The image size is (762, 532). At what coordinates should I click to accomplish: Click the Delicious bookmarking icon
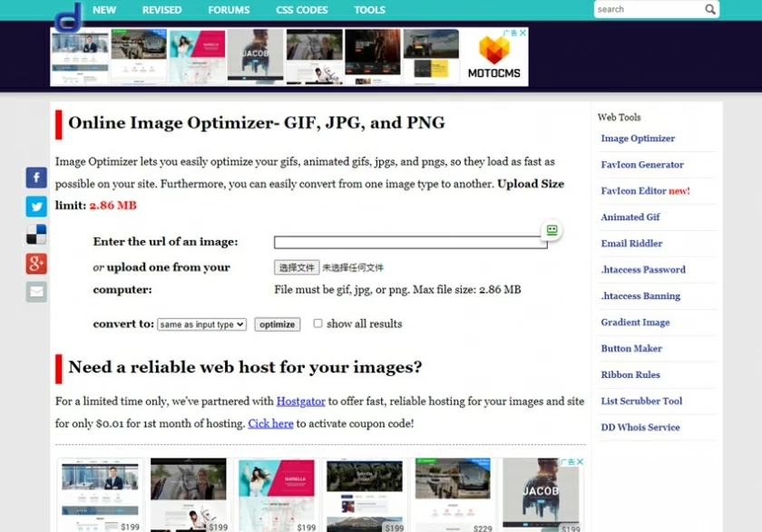(35, 234)
